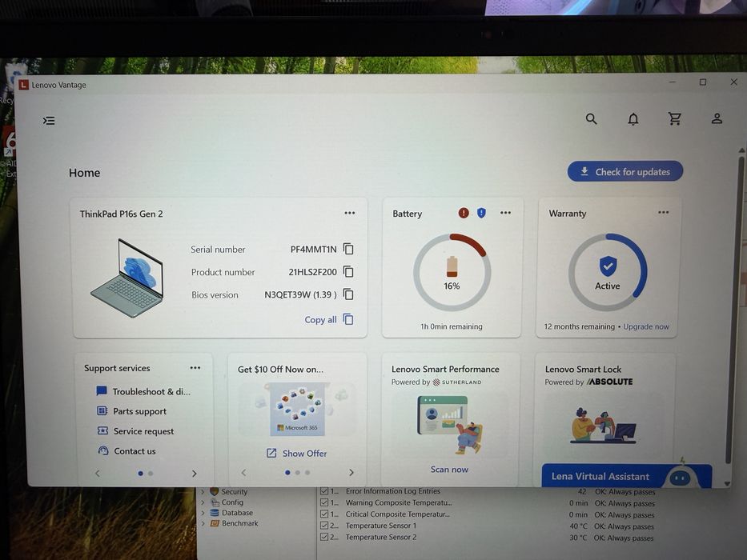
Task: Open Parts support item
Action: 139,411
